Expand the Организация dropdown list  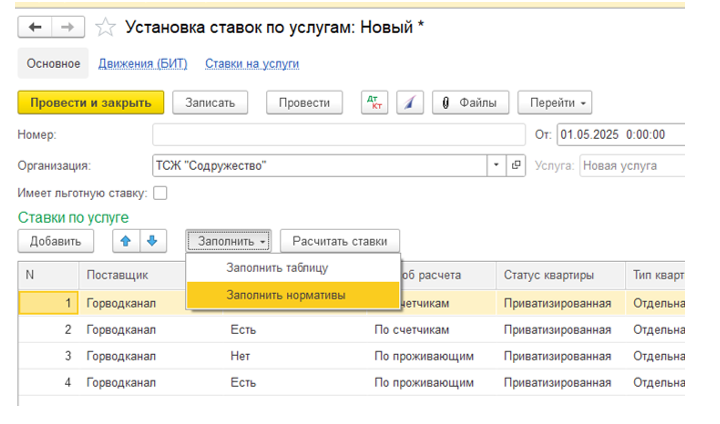pos(496,165)
